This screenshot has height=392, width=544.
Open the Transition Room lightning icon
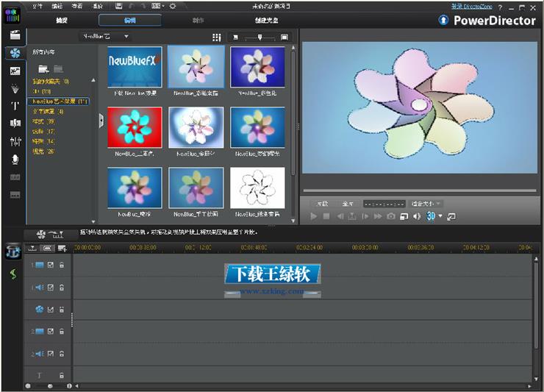[15, 123]
